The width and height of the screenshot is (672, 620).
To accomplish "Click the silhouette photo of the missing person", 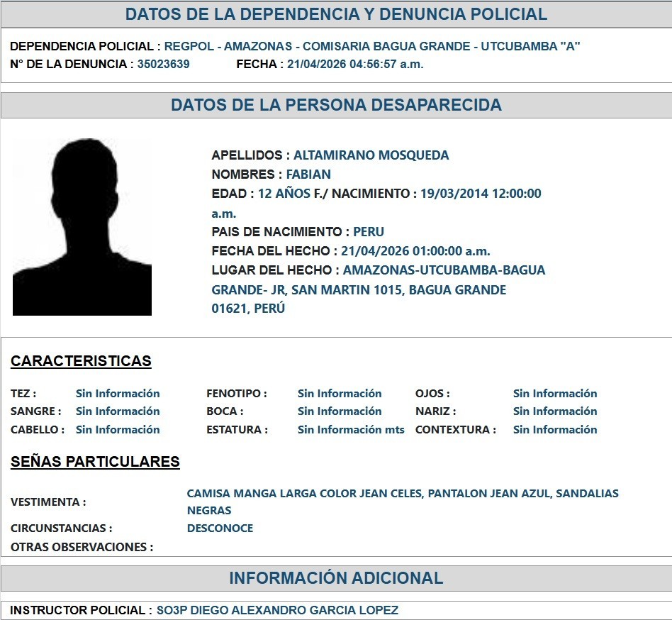I will (82, 226).
